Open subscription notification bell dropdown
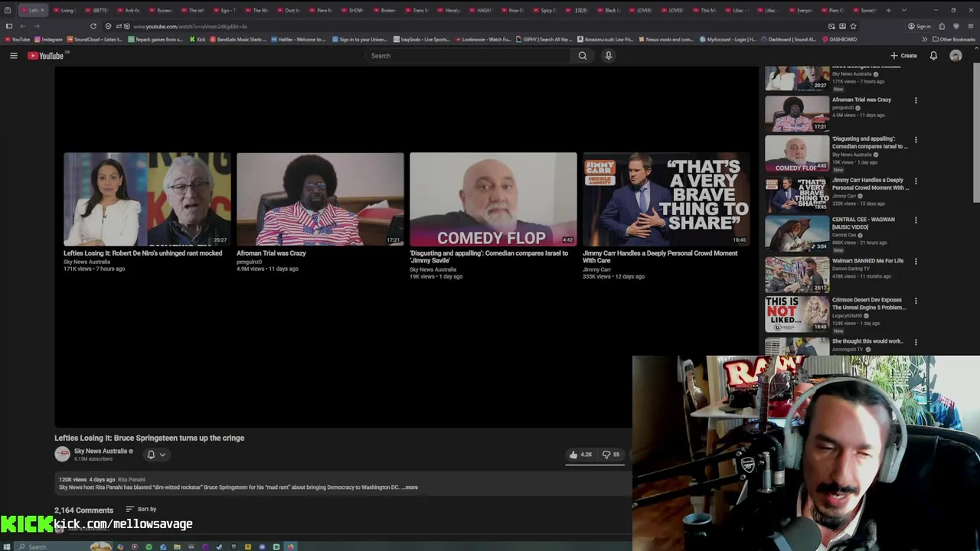 [155, 455]
